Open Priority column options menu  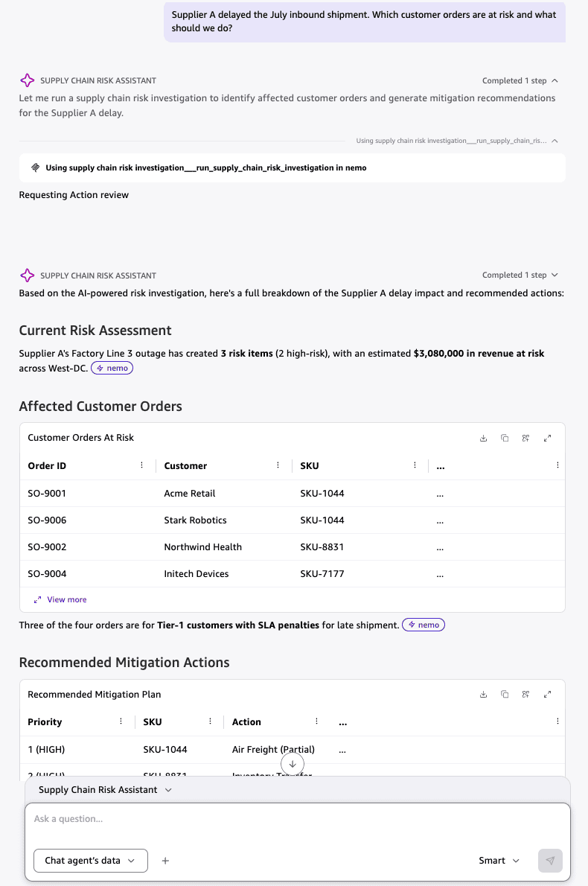(121, 721)
